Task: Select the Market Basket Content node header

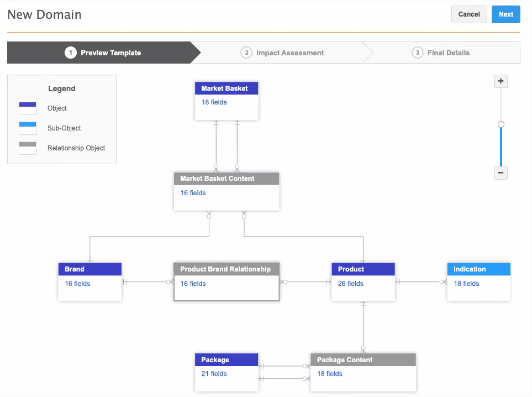Action: click(226, 179)
